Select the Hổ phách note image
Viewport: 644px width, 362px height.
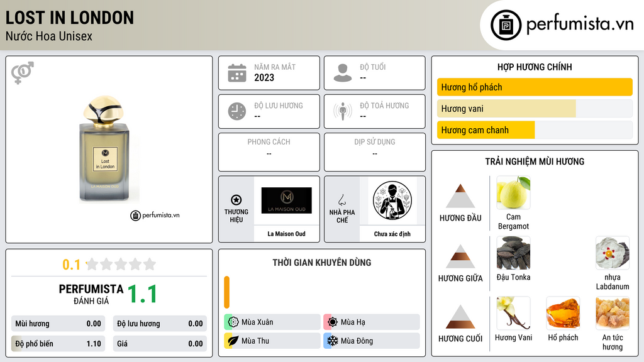tap(563, 313)
